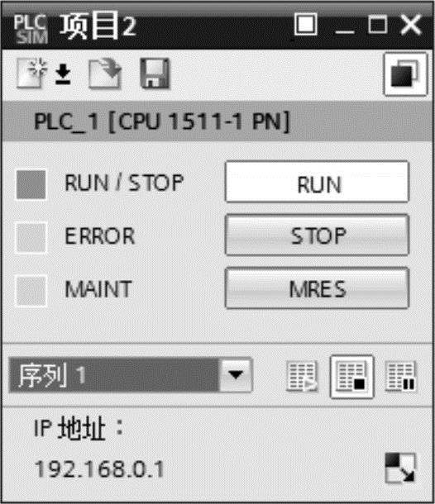
Task: Click the expand arrow icon at bottom right
Action: (x=400, y=468)
